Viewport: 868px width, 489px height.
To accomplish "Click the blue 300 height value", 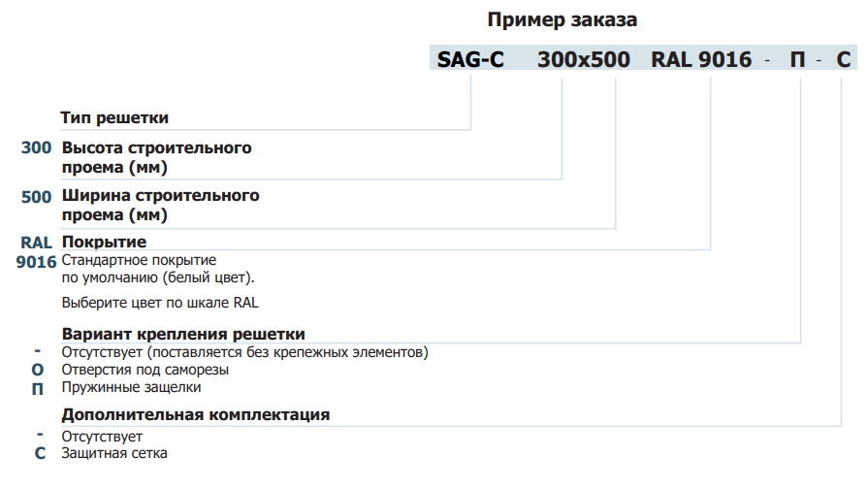I will pos(36,147).
